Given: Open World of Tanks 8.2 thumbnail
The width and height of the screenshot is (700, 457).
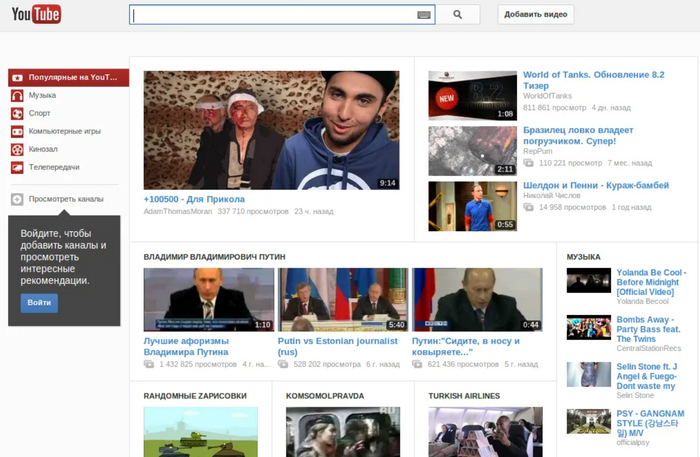Looking at the screenshot, I should coord(473,96).
